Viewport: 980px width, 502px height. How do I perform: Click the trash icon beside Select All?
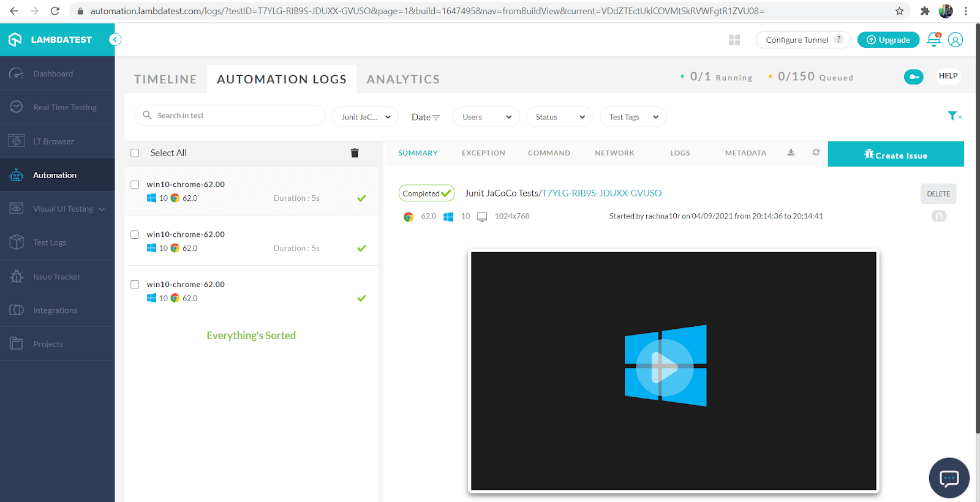354,153
